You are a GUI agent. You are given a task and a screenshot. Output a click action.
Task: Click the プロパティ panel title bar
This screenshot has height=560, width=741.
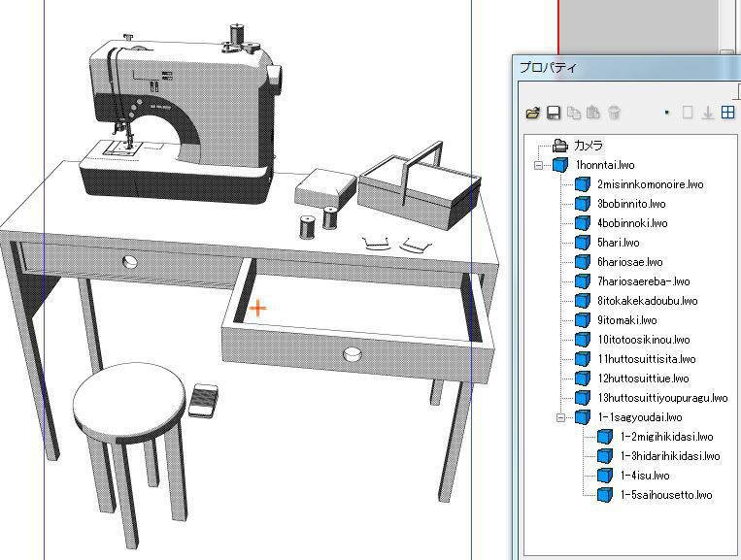click(626, 68)
